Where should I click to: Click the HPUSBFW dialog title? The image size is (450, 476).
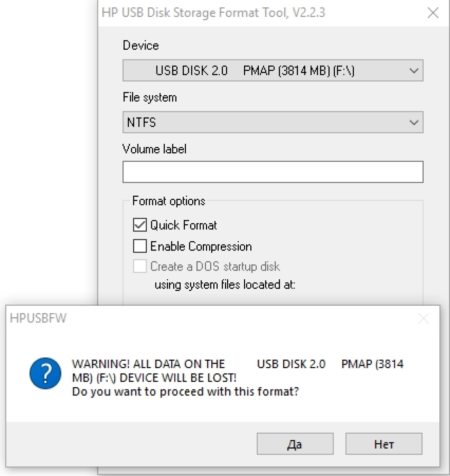pos(38,318)
